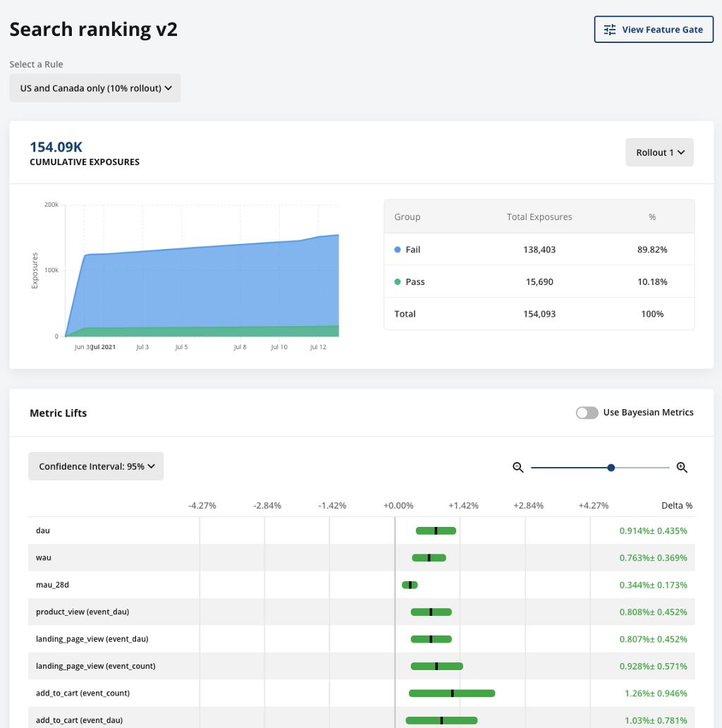
Task: Click the 0.763%± 0.369% delta value
Action: [x=653, y=557]
